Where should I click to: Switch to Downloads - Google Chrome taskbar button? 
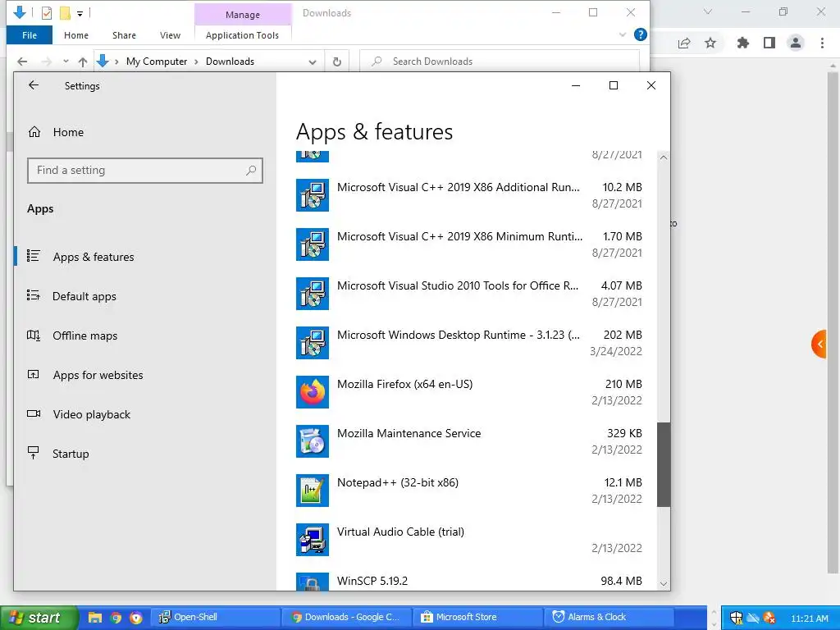pyautogui.click(x=347, y=617)
